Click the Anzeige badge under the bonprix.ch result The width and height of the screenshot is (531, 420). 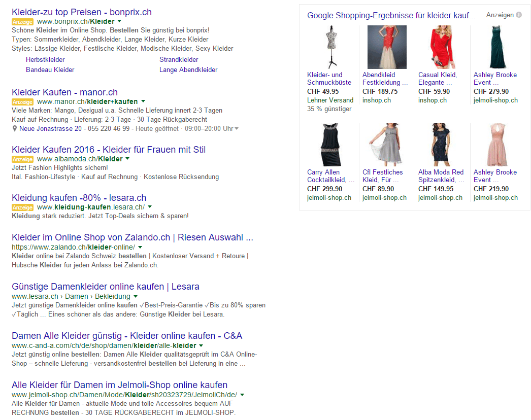pyautogui.click(x=22, y=22)
